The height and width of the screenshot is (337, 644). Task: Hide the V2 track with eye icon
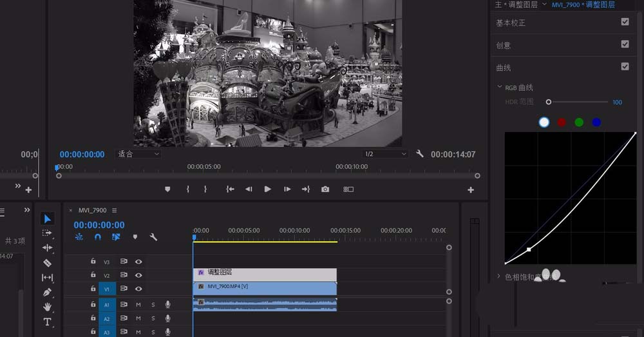click(138, 275)
